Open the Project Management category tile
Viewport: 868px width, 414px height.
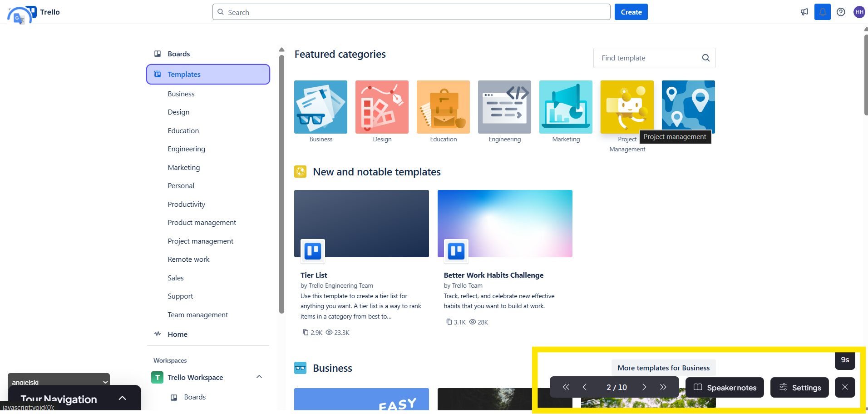click(x=627, y=107)
